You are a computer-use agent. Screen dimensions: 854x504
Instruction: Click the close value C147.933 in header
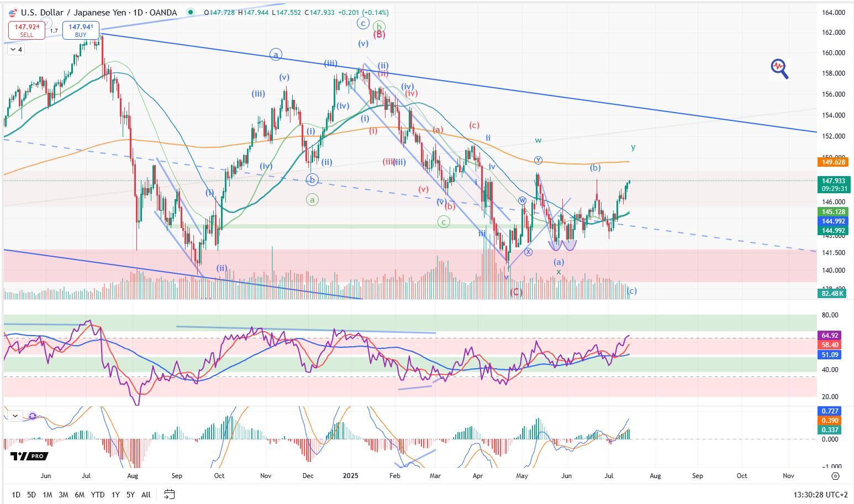click(319, 12)
